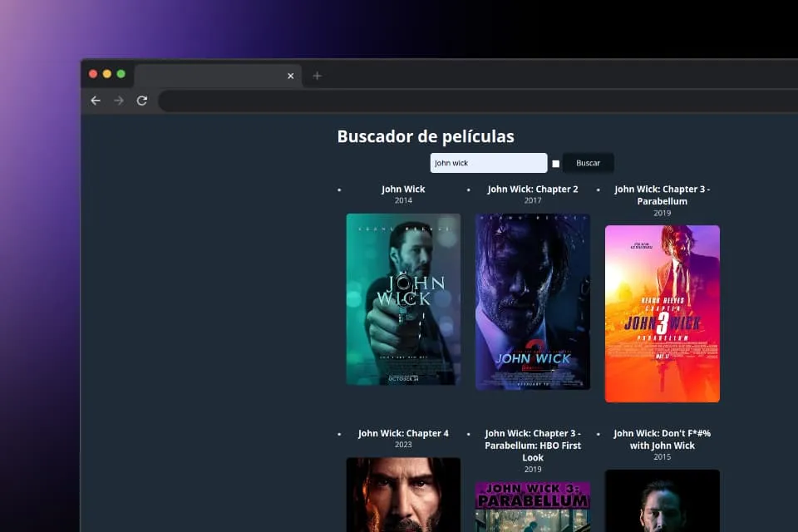Click the 'John Wick: Chapter 3 - Parabellum' title
798x532 pixels.
click(x=662, y=195)
